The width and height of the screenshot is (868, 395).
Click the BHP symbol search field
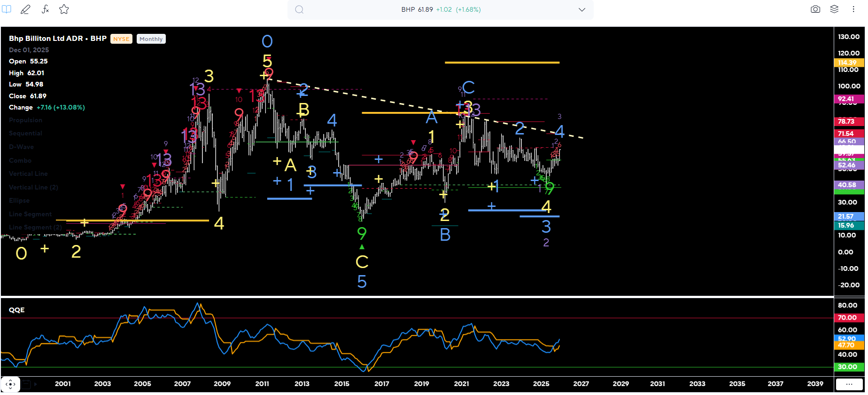pos(441,10)
